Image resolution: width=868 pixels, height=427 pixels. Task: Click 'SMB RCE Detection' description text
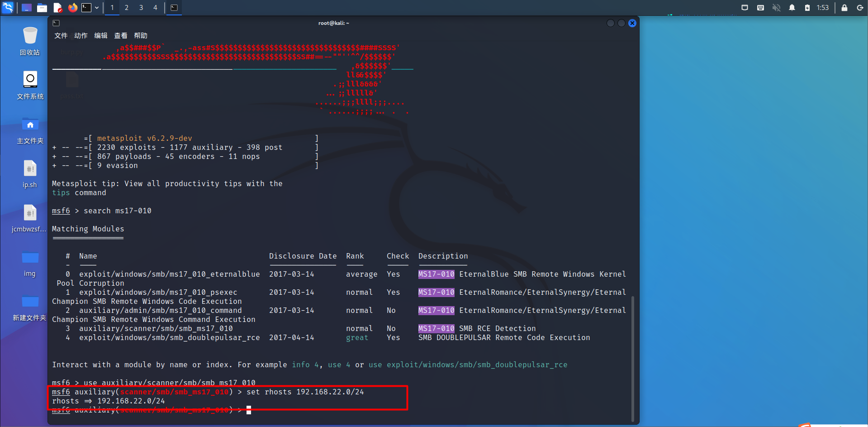pyautogui.click(x=498, y=329)
